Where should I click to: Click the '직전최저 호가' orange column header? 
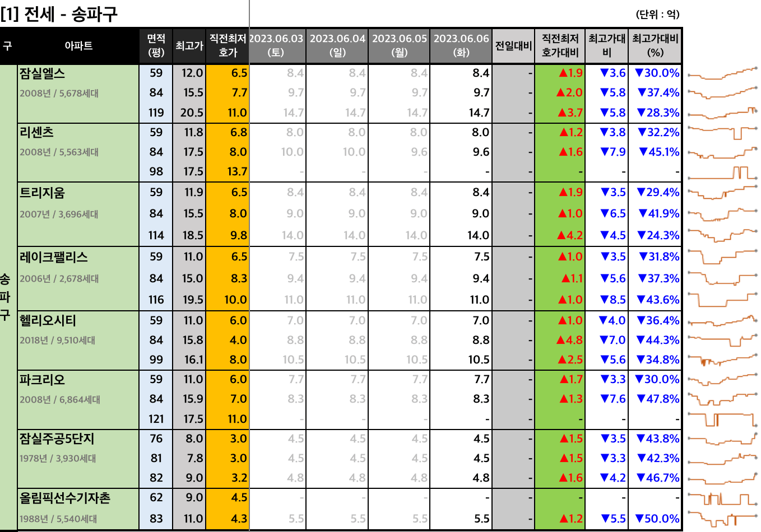[x=228, y=46]
